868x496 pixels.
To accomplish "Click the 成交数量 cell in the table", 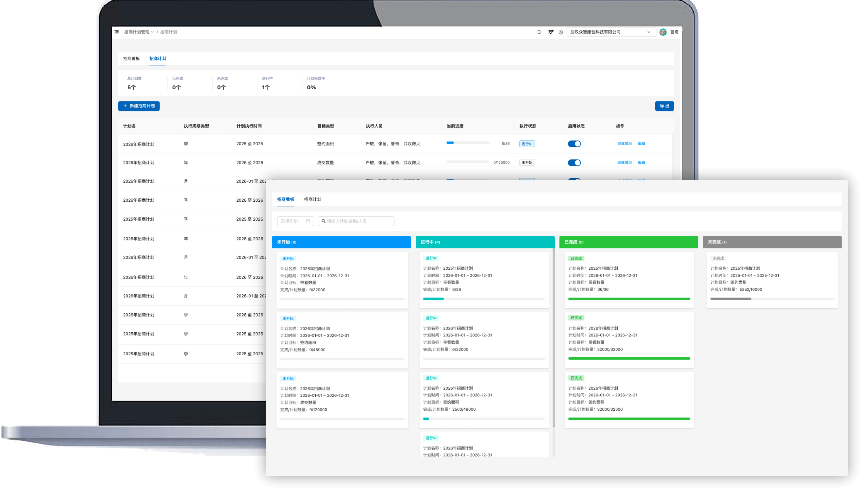I will tap(325, 162).
